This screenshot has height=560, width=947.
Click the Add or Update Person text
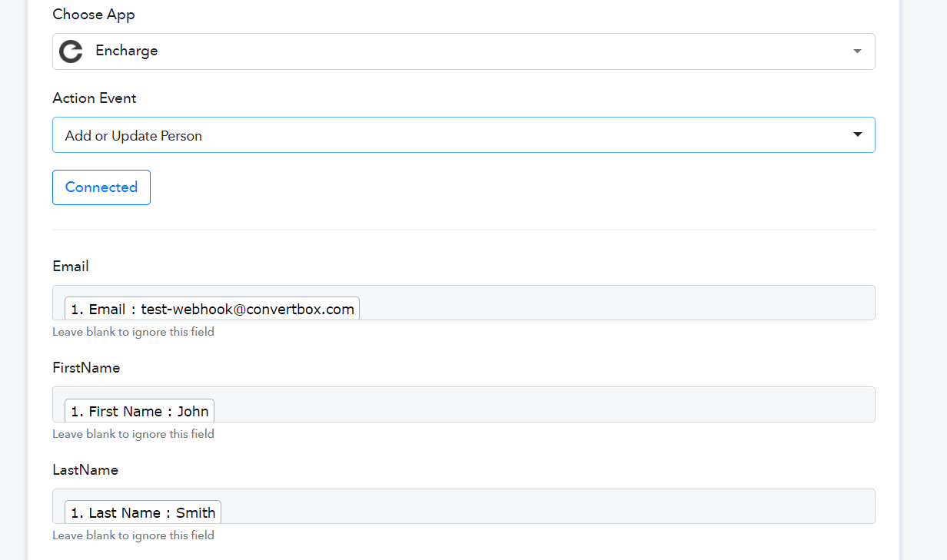(x=134, y=136)
